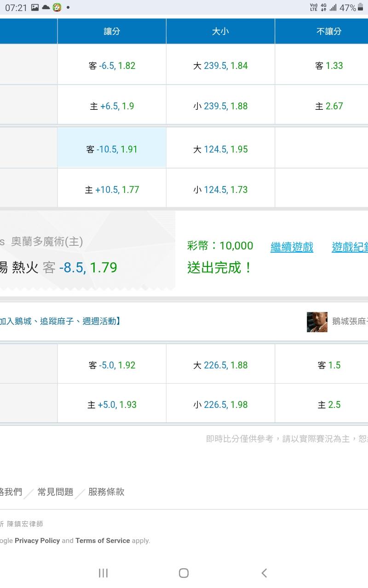The width and height of the screenshot is (368, 588).
Task: Open the 常見問題 footer link
Action: (x=55, y=492)
